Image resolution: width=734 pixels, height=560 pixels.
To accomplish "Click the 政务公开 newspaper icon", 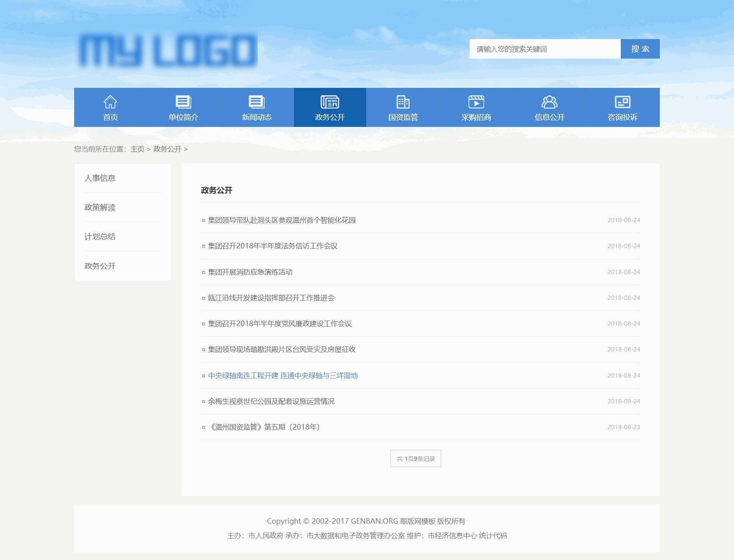I will (x=330, y=102).
